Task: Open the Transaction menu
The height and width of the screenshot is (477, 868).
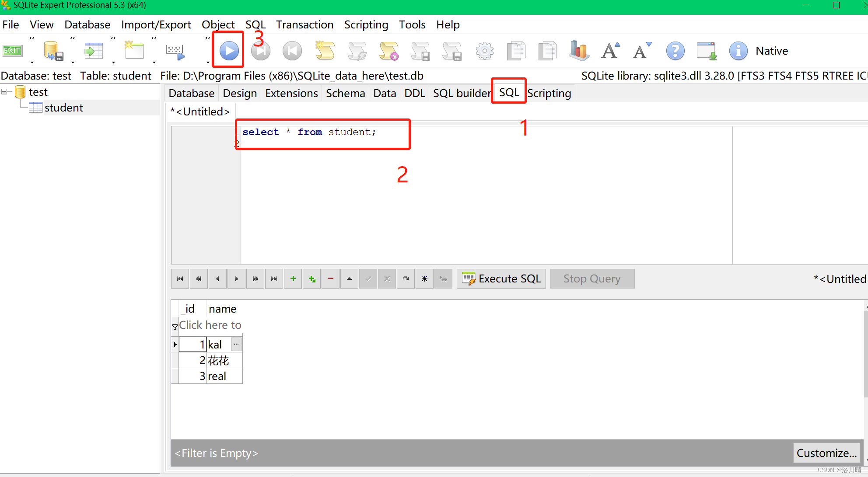Action: click(304, 24)
